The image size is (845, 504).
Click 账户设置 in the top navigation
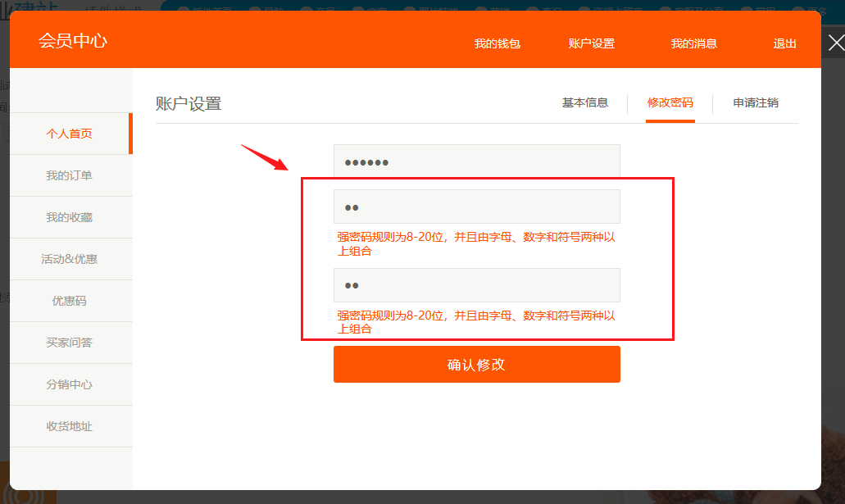(591, 43)
